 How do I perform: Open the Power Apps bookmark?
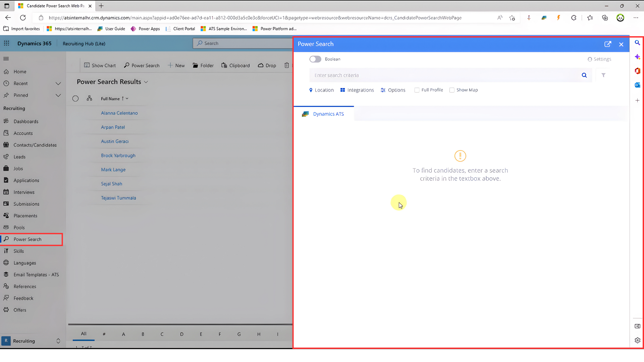146,29
